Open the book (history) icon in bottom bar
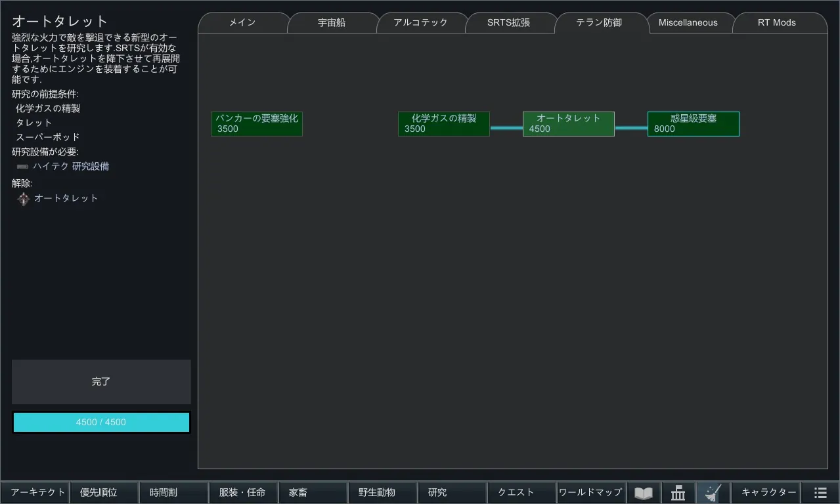The height and width of the screenshot is (504, 840). pyautogui.click(x=644, y=493)
